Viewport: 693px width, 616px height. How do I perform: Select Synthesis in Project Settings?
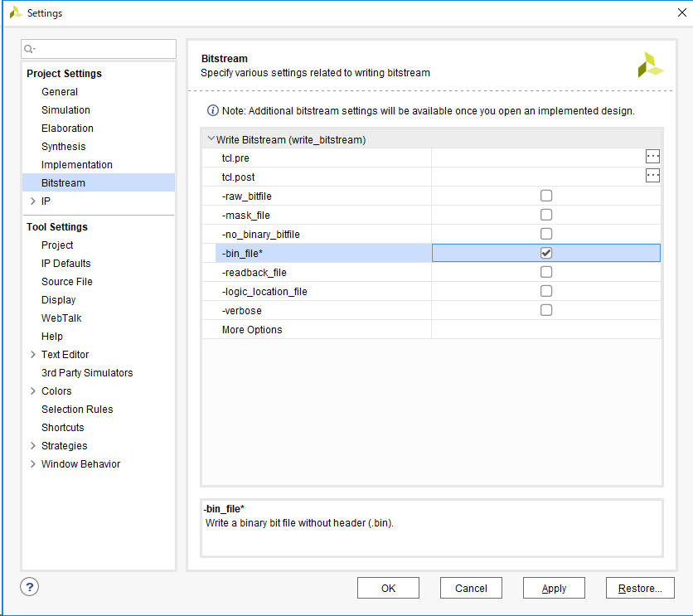pyautogui.click(x=64, y=147)
